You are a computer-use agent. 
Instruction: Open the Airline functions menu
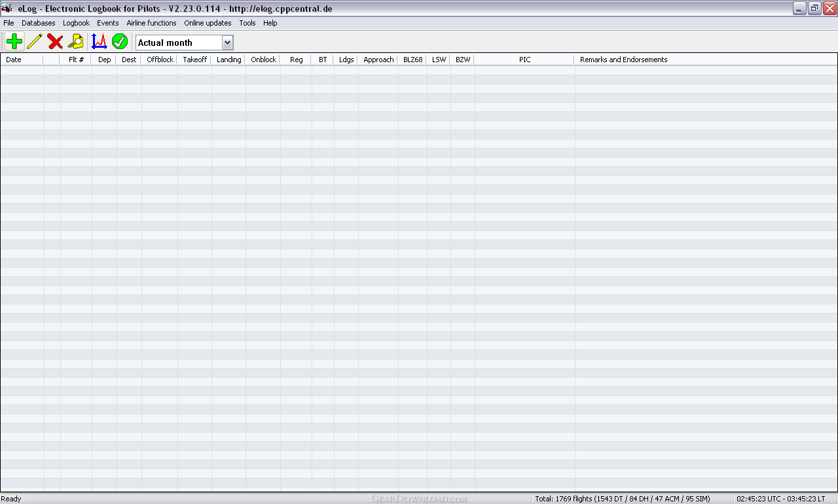coord(151,23)
